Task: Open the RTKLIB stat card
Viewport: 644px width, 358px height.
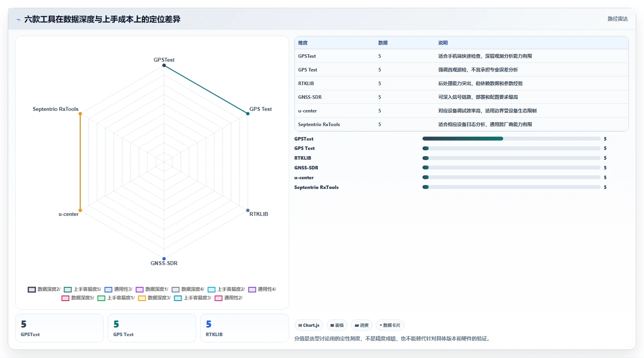Action: point(244,328)
